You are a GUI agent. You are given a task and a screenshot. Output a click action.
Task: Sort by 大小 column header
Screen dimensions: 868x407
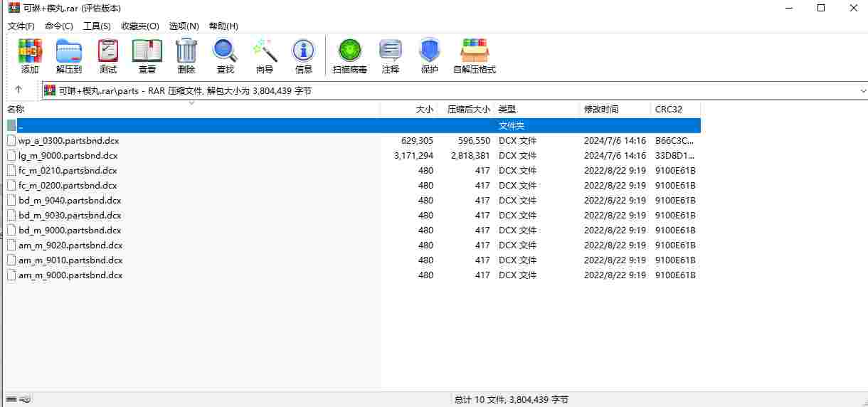(408, 110)
